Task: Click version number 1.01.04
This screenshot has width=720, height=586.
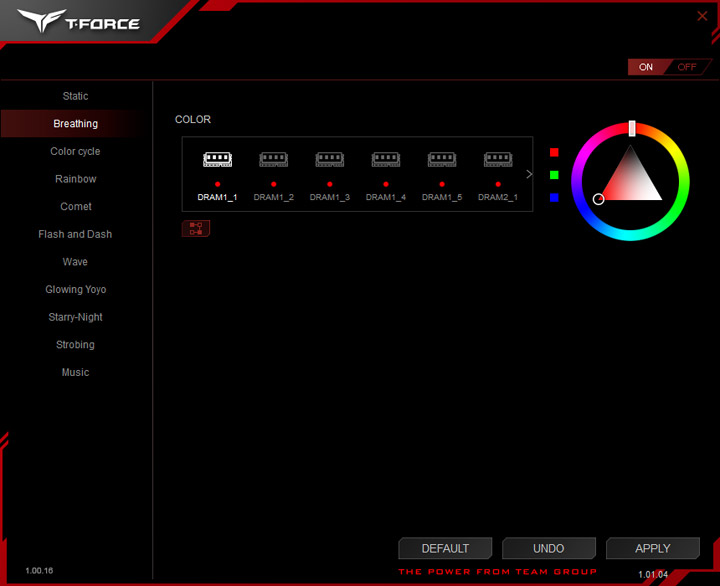Action: point(653,574)
